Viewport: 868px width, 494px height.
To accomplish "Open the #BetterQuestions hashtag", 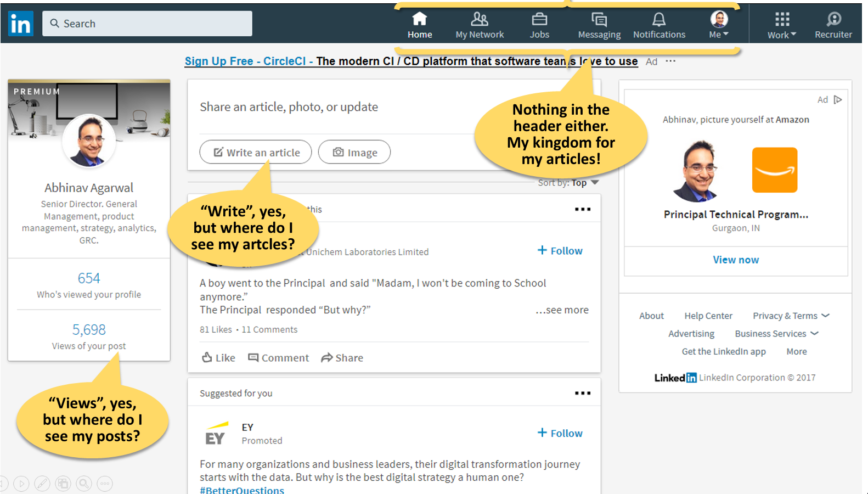I will (x=242, y=490).
